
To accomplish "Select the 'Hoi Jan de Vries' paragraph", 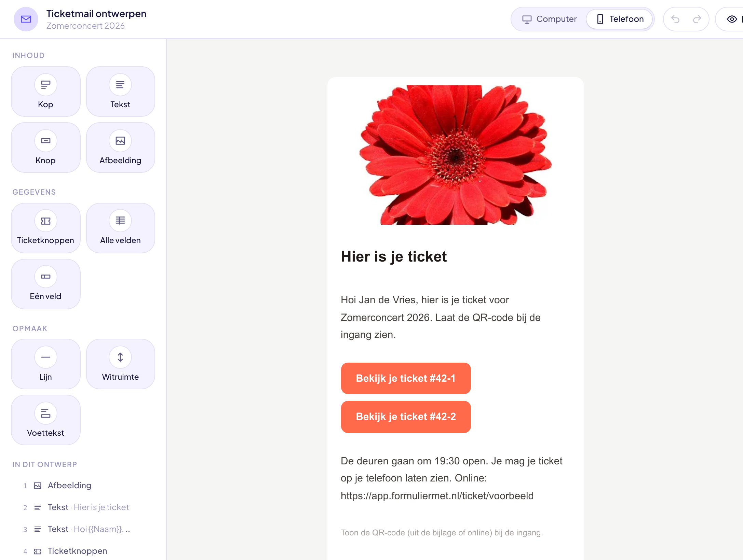I will pos(441,317).
